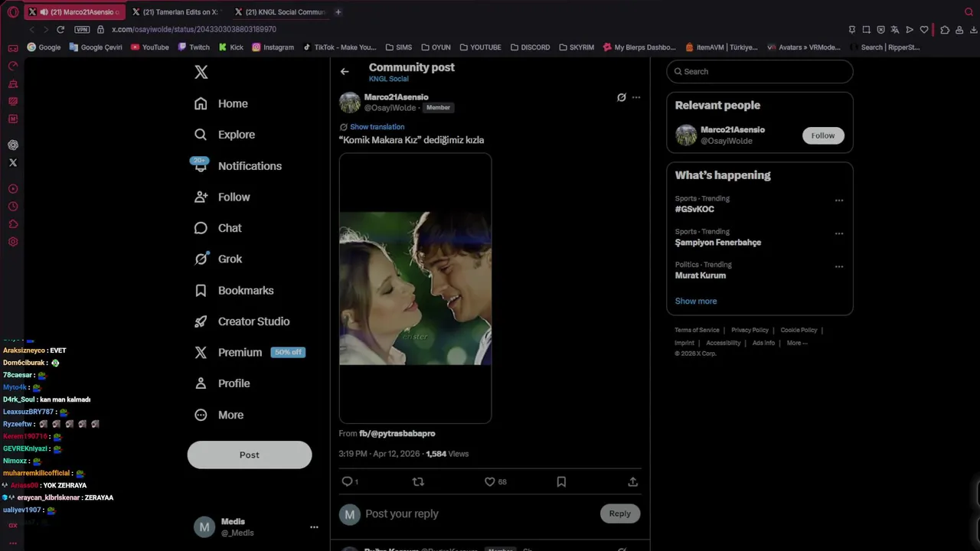Viewport: 980px width, 551px height.
Task: Open the Opera GX menu logo
Action: point(13,12)
